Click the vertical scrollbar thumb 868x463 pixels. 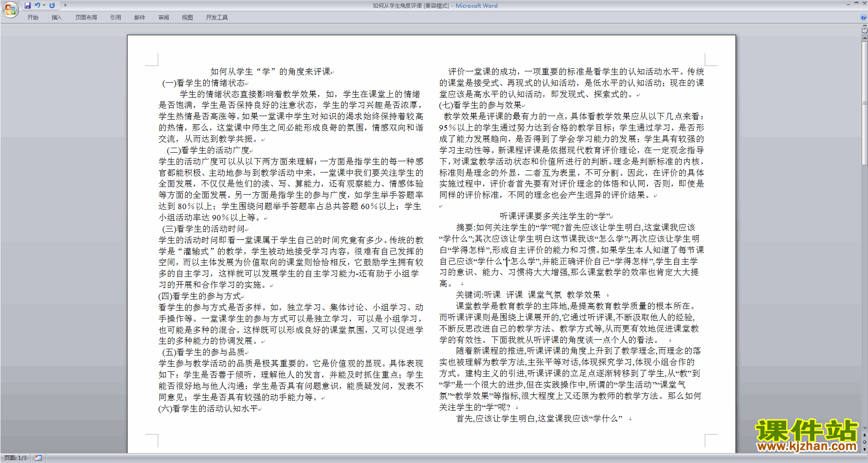(865, 103)
